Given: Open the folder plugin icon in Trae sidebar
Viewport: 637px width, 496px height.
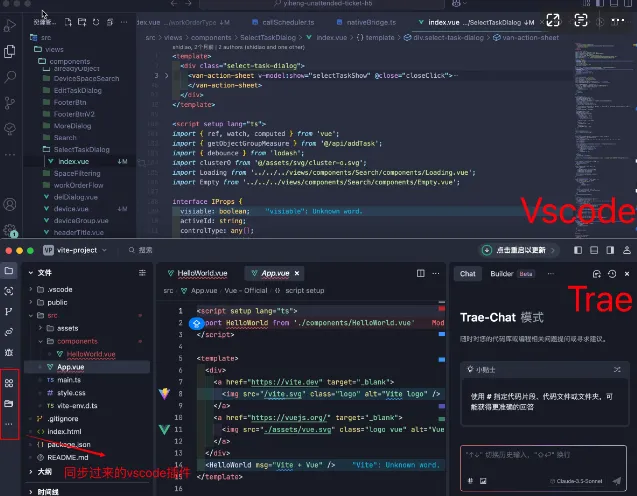Looking at the screenshot, I should tap(9, 403).
